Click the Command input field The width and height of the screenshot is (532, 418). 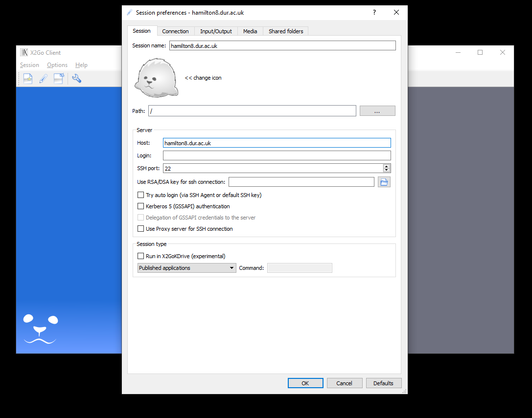point(300,268)
